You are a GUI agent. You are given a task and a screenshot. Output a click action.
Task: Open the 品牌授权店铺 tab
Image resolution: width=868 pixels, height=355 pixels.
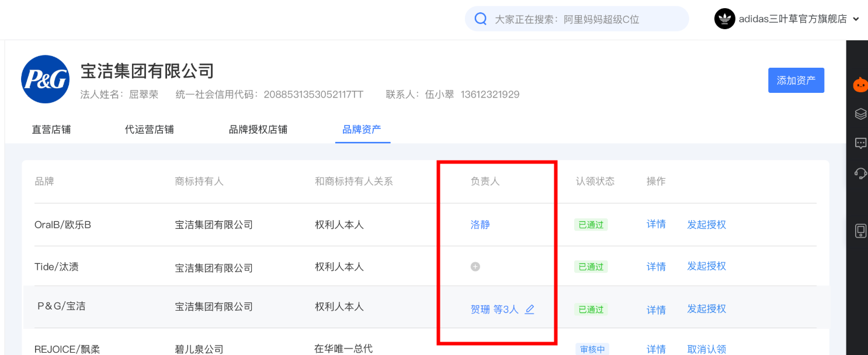click(x=258, y=129)
